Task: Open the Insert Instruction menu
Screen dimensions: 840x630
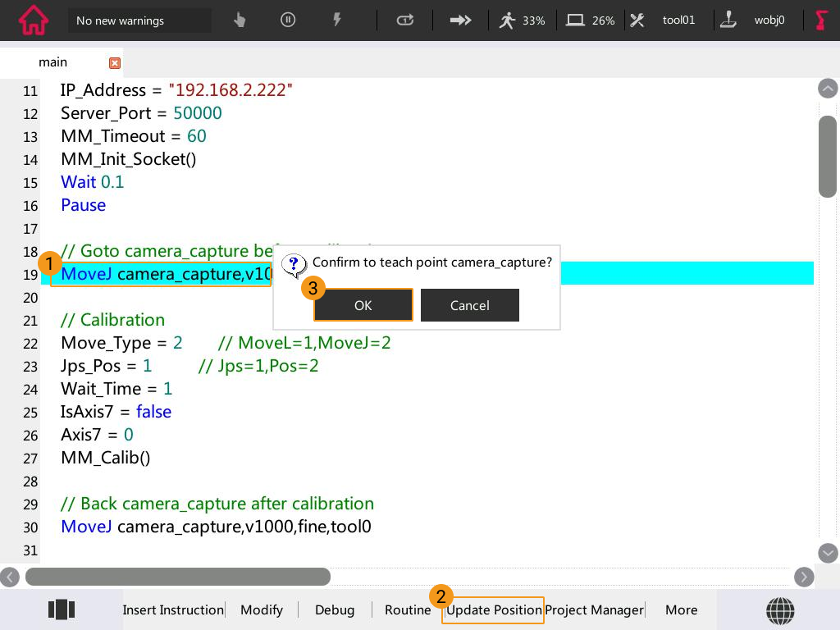Action: 173,609
